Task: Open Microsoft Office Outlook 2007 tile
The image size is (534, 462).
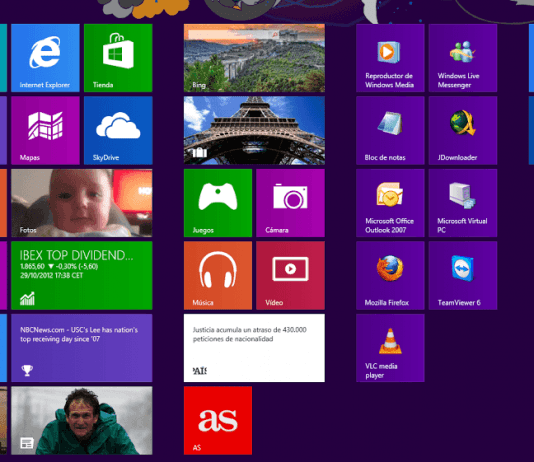Action: [390, 203]
